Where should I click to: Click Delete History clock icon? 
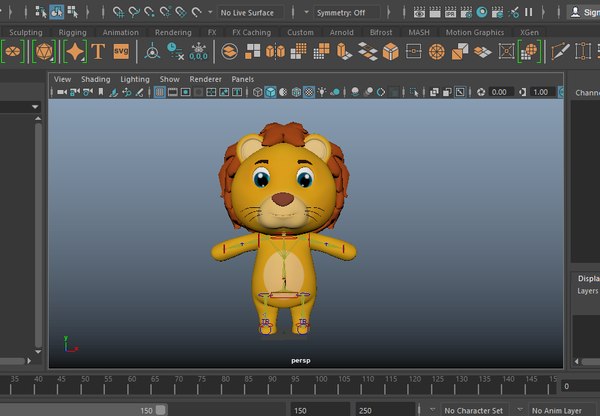tap(175, 51)
